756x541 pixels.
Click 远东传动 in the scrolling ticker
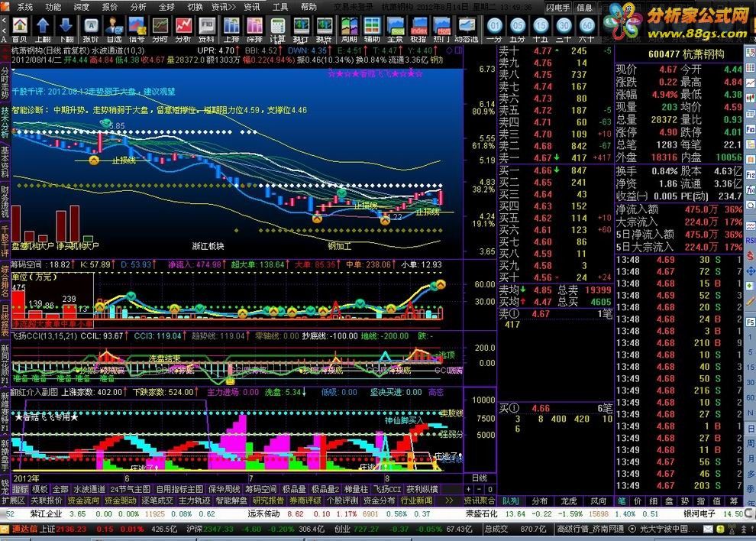(x=263, y=513)
